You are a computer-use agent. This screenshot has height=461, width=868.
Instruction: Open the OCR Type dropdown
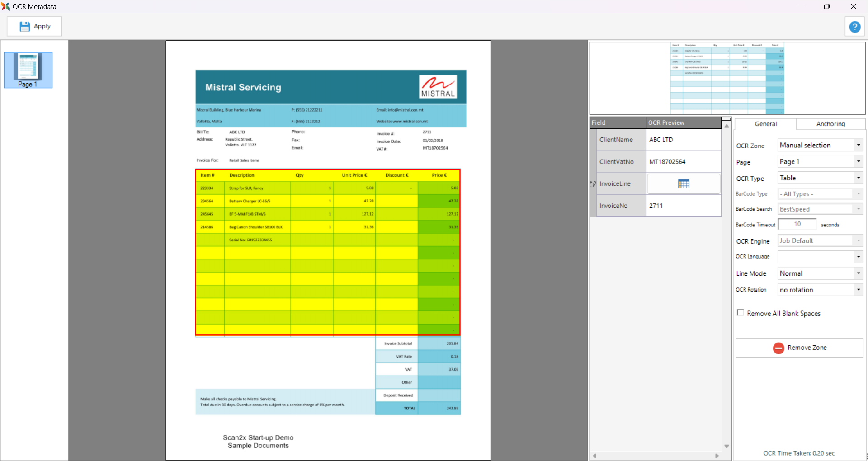click(x=858, y=178)
